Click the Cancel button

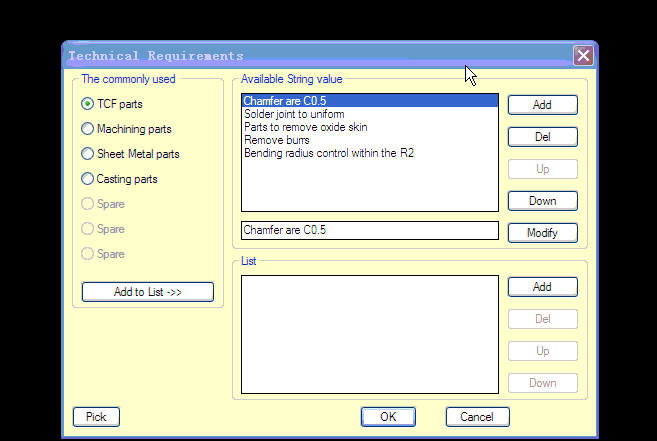pos(478,417)
